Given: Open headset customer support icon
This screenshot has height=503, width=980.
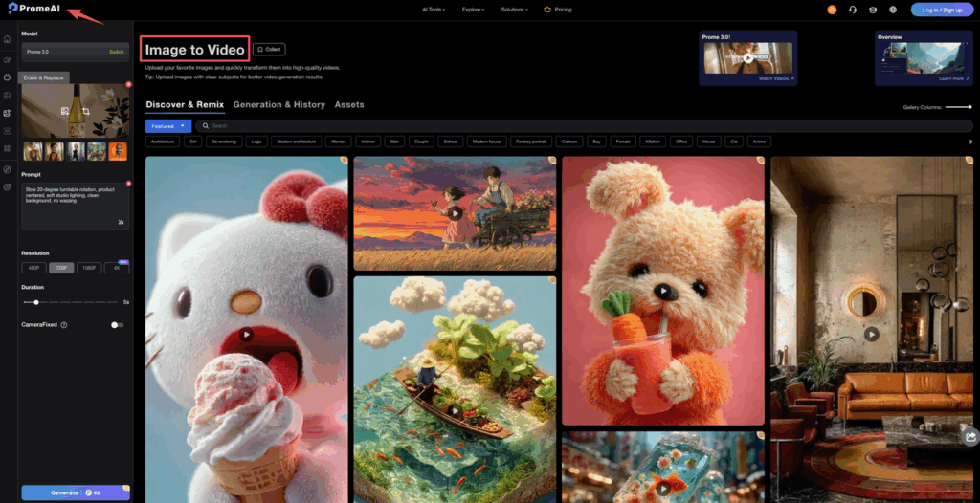Looking at the screenshot, I should pos(852,10).
